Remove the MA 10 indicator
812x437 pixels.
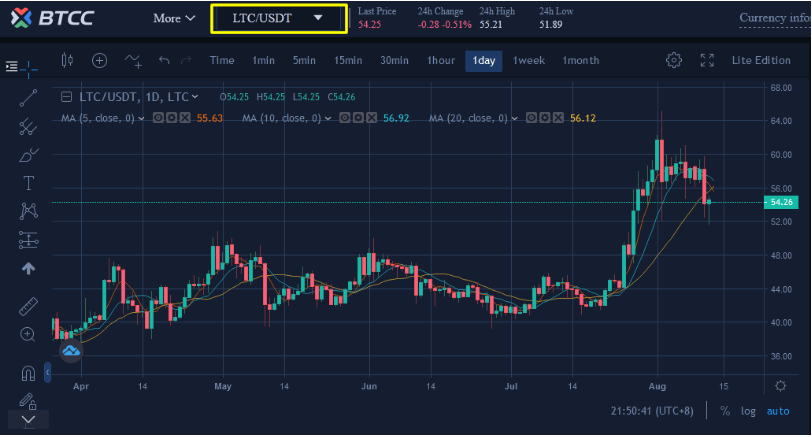[371, 118]
